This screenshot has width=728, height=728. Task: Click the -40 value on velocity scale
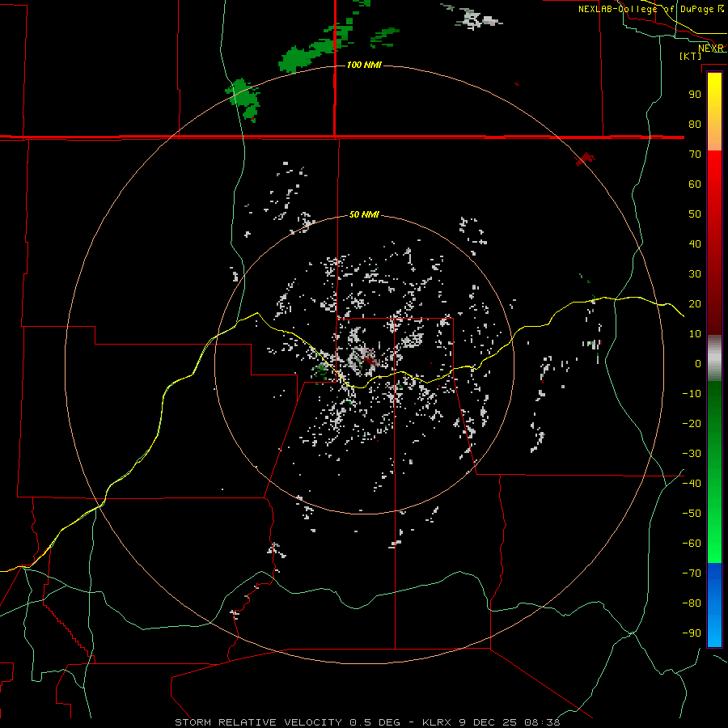[692, 484]
